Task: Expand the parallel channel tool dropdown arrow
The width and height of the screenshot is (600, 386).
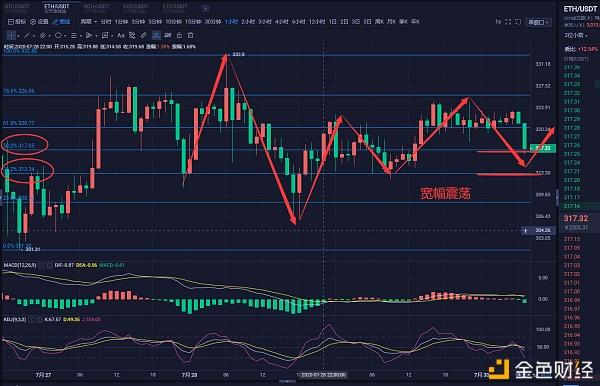Action: [50, 36]
